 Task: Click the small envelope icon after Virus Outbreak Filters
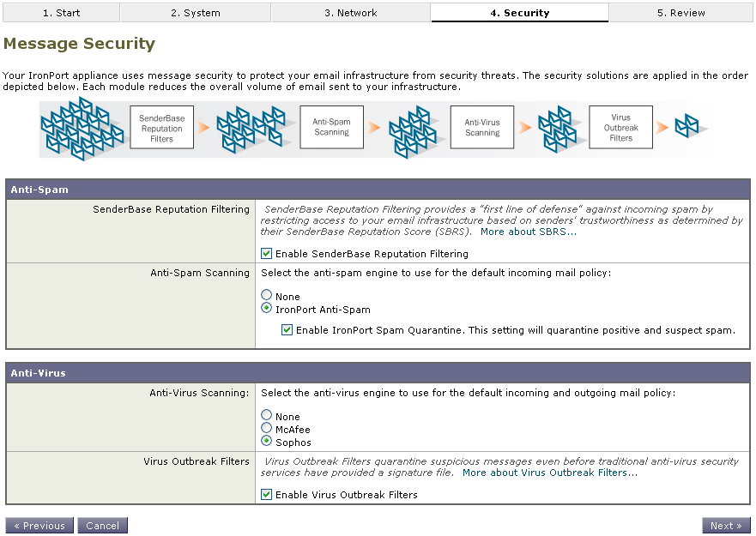(687, 125)
